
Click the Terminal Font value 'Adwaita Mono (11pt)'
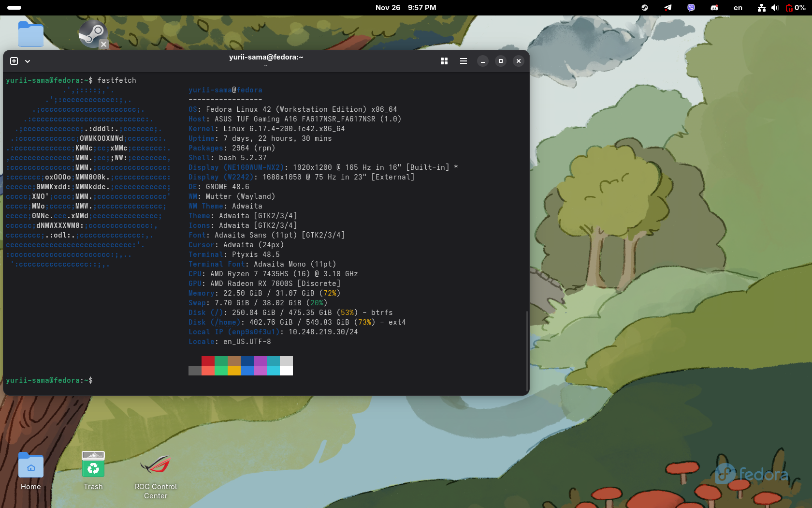[295, 264]
